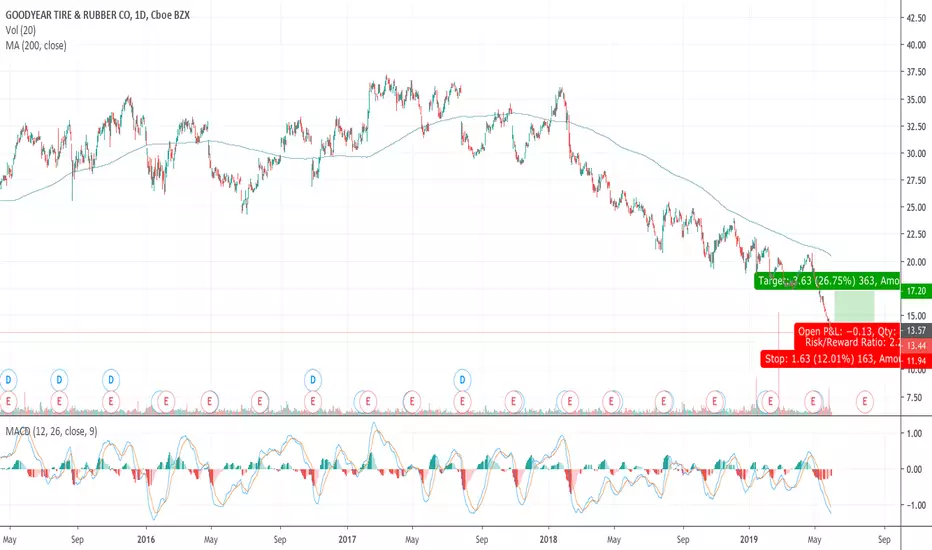The width and height of the screenshot is (932, 550).
Task: Open the earnings E marker below the leftmost D
Action: point(8,401)
